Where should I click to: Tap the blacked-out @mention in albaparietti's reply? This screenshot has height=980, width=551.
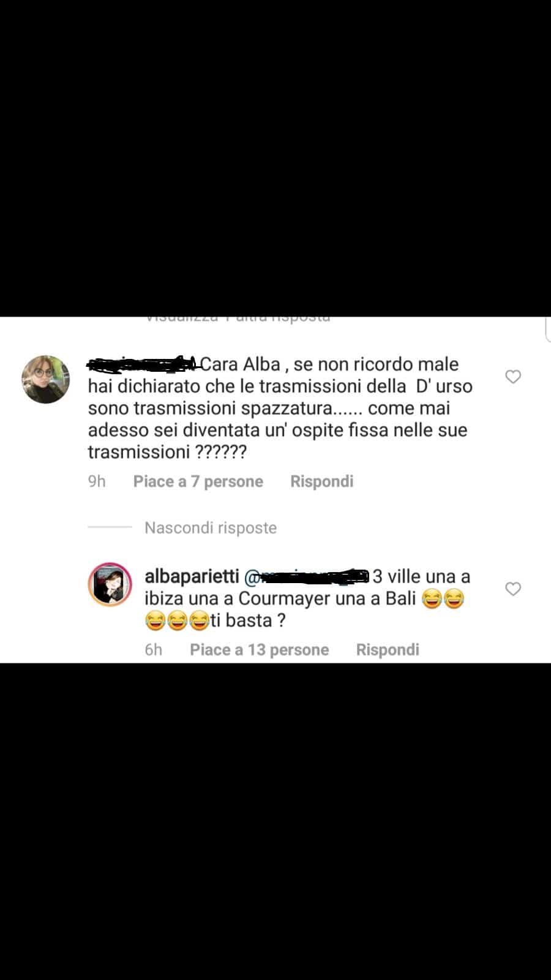[307, 577]
